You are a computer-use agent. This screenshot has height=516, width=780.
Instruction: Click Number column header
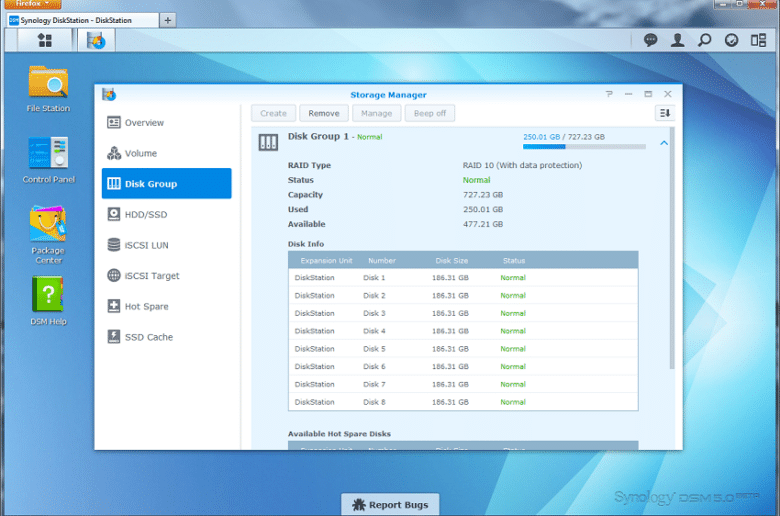pos(382,261)
